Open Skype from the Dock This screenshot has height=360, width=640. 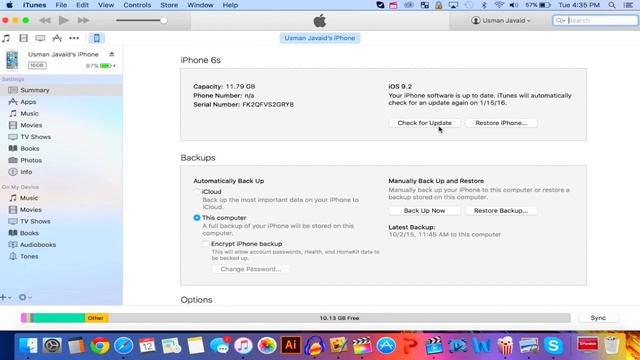pyautogui.click(x=553, y=346)
